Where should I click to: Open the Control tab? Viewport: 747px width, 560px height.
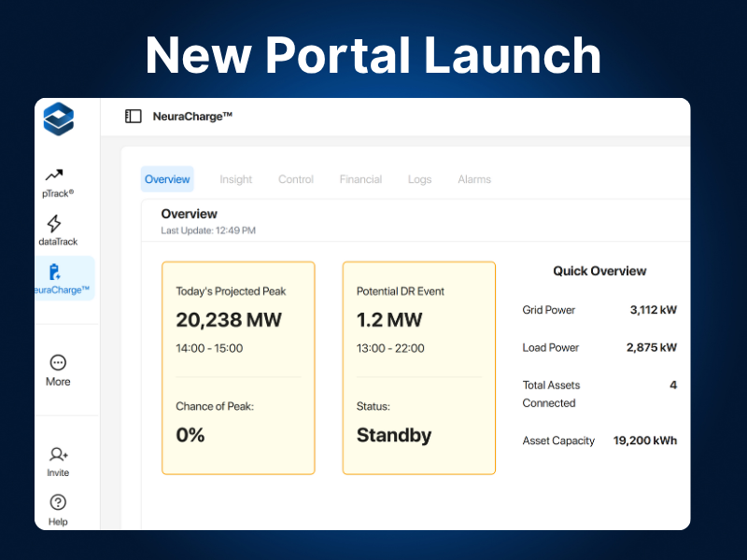click(x=296, y=179)
